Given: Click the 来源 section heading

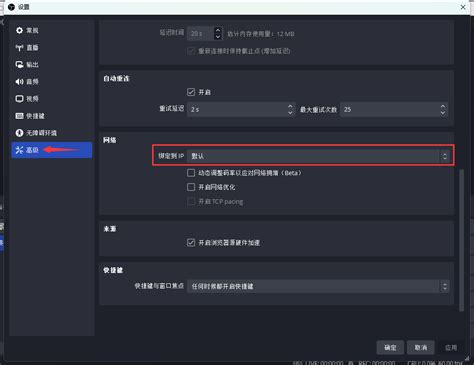Looking at the screenshot, I should tap(110, 229).
